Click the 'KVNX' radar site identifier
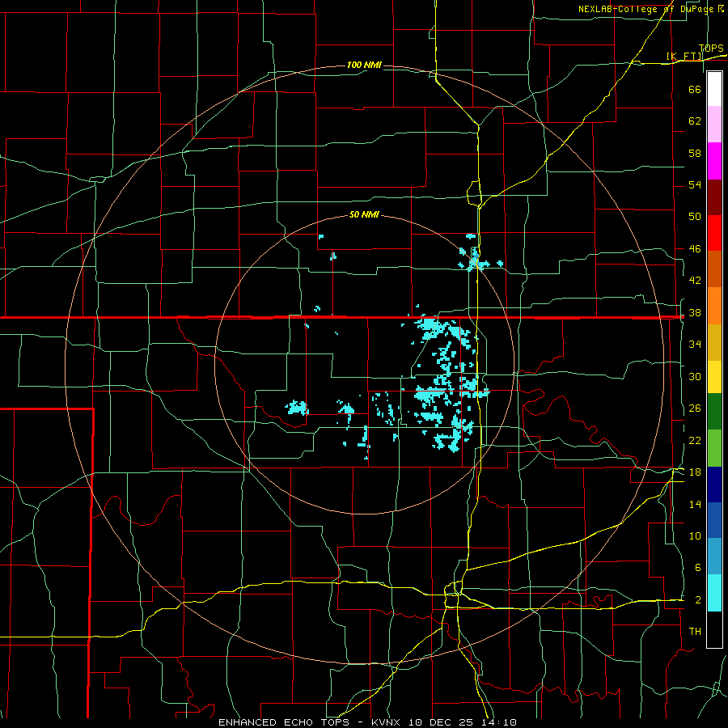 pos(386,722)
